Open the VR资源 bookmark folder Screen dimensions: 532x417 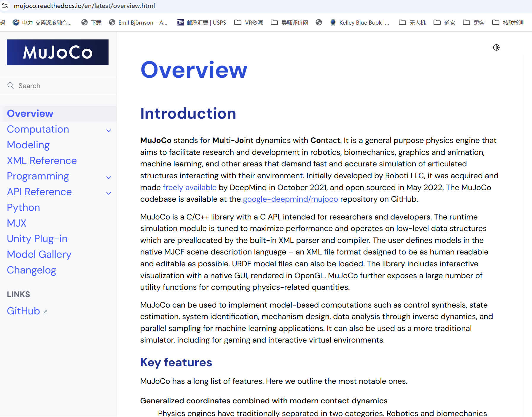pos(249,23)
